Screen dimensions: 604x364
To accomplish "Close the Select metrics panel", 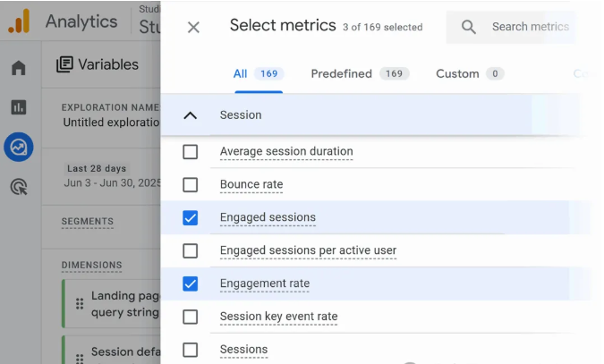I will pyautogui.click(x=193, y=27).
